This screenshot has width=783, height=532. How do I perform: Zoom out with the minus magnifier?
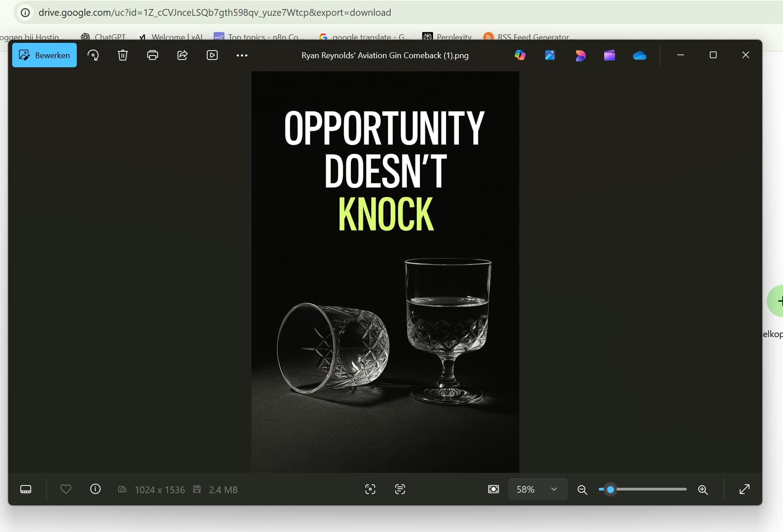click(583, 490)
